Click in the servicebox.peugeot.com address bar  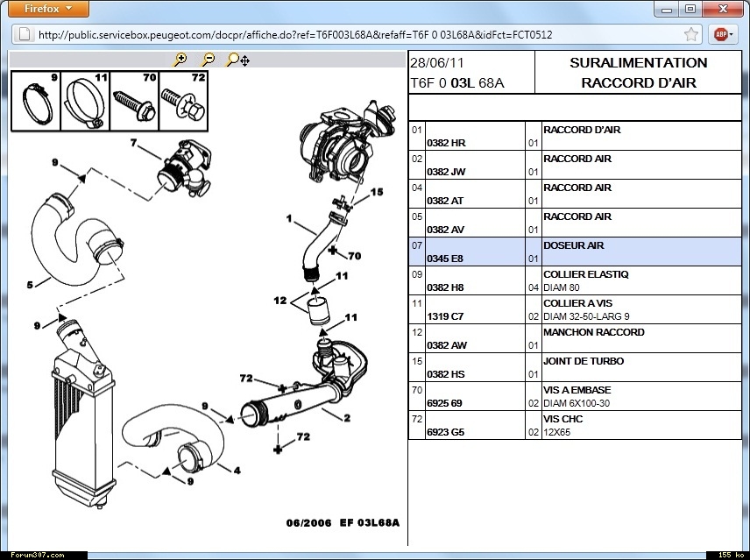(350, 35)
